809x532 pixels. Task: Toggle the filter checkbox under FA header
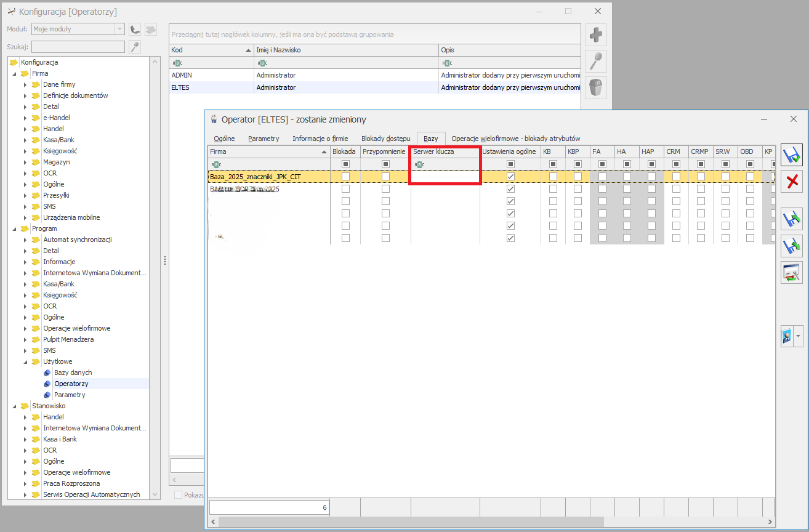point(602,164)
